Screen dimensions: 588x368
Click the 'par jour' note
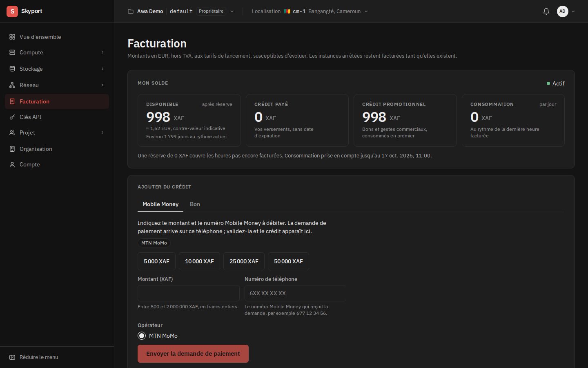[548, 104]
